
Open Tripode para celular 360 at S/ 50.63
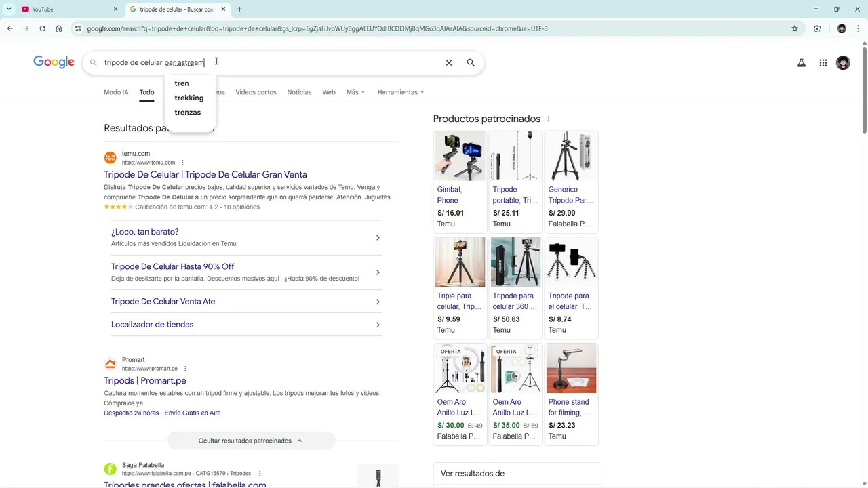click(x=515, y=287)
